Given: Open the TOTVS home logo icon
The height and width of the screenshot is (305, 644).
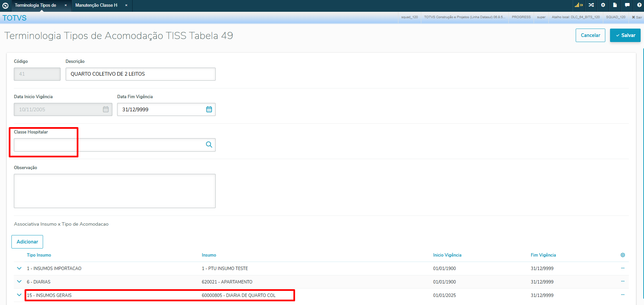Looking at the screenshot, I should pos(5,5).
